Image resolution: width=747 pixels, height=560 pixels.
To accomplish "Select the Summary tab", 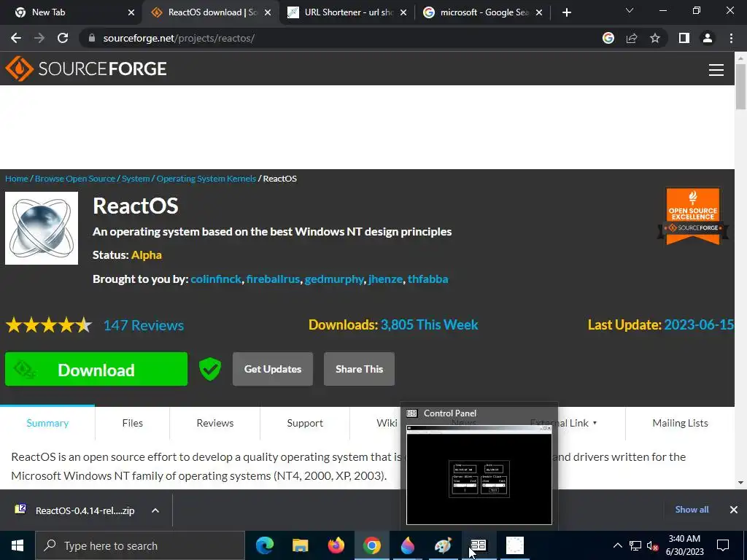I will (x=47, y=424).
